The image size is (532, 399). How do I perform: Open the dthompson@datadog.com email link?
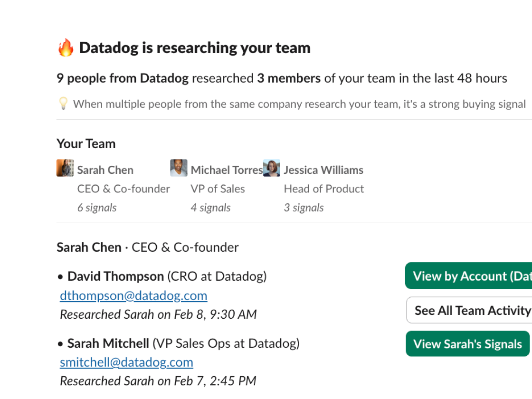coord(133,295)
